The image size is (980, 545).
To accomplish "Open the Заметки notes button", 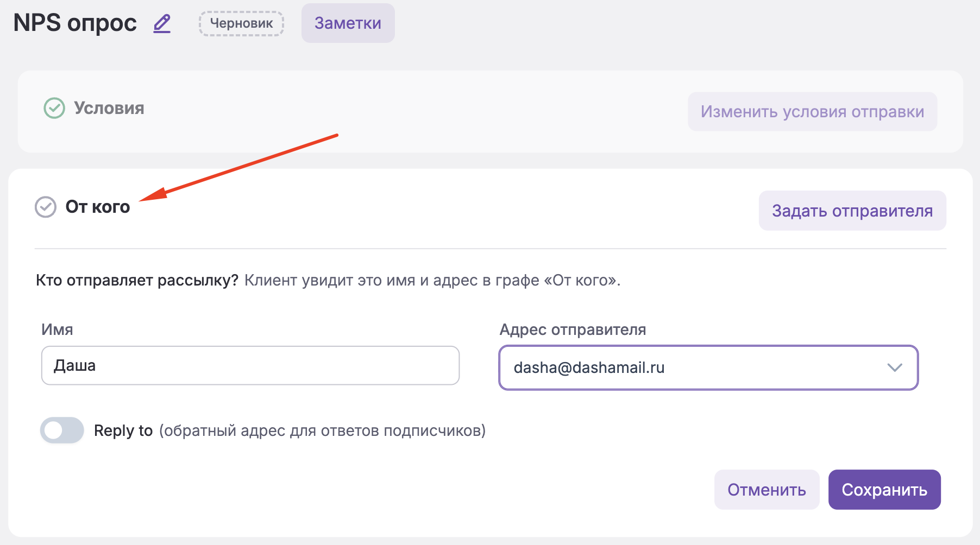I will [x=348, y=23].
